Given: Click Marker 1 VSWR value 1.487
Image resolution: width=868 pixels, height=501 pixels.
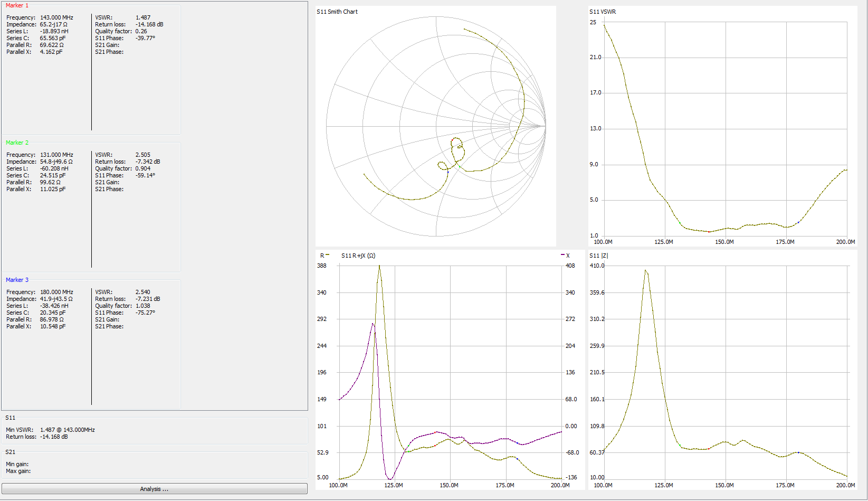Looking at the screenshot, I should [143, 17].
